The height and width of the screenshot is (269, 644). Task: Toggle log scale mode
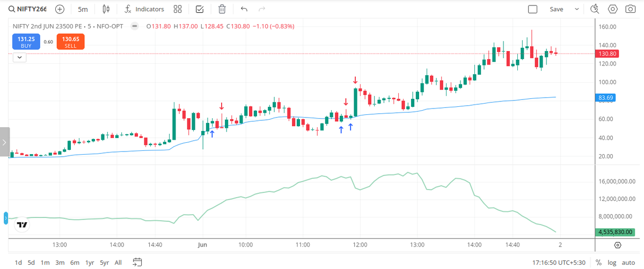coord(612,263)
